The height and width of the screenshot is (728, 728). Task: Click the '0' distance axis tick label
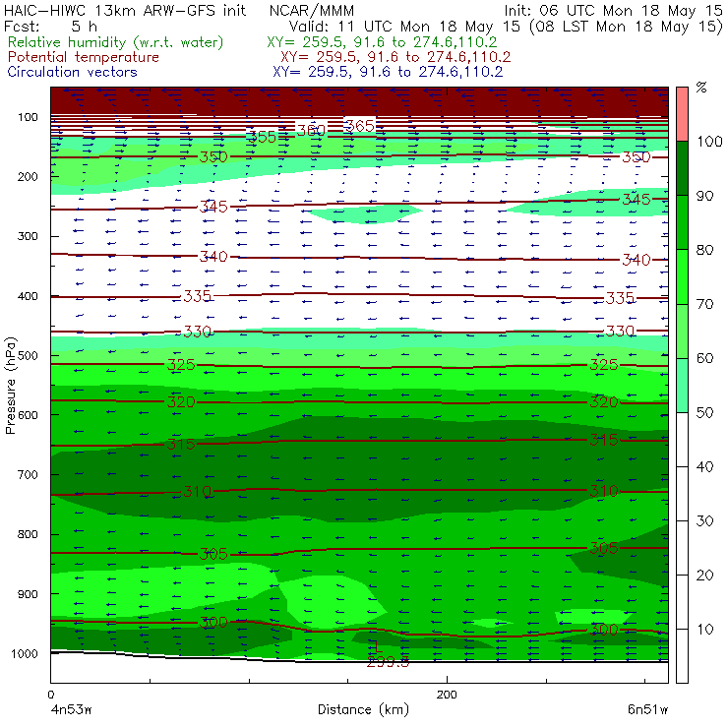tap(50, 695)
